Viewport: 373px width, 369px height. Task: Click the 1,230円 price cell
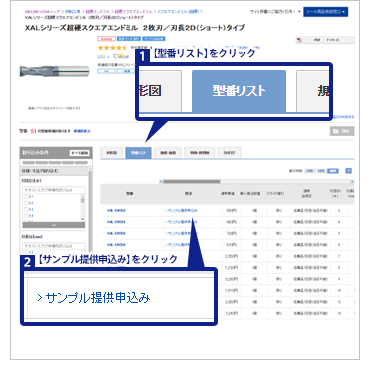click(x=232, y=268)
